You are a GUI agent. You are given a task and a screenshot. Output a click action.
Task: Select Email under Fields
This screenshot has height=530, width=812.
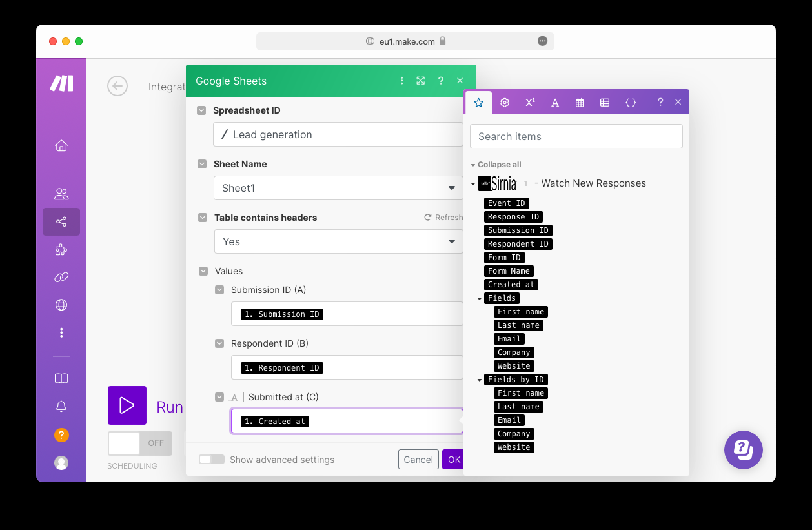pyautogui.click(x=509, y=339)
